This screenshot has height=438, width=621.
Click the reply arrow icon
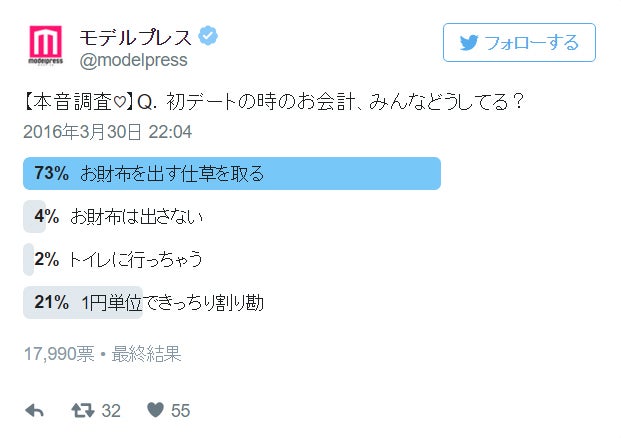(x=34, y=410)
